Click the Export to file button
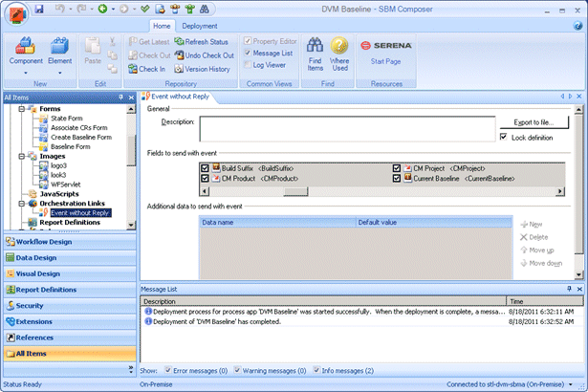The image size is (588, 392). click(x=534, y=122)
